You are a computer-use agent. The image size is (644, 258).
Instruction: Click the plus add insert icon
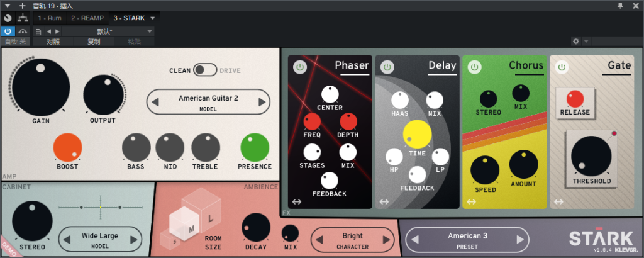coord(22,6)
